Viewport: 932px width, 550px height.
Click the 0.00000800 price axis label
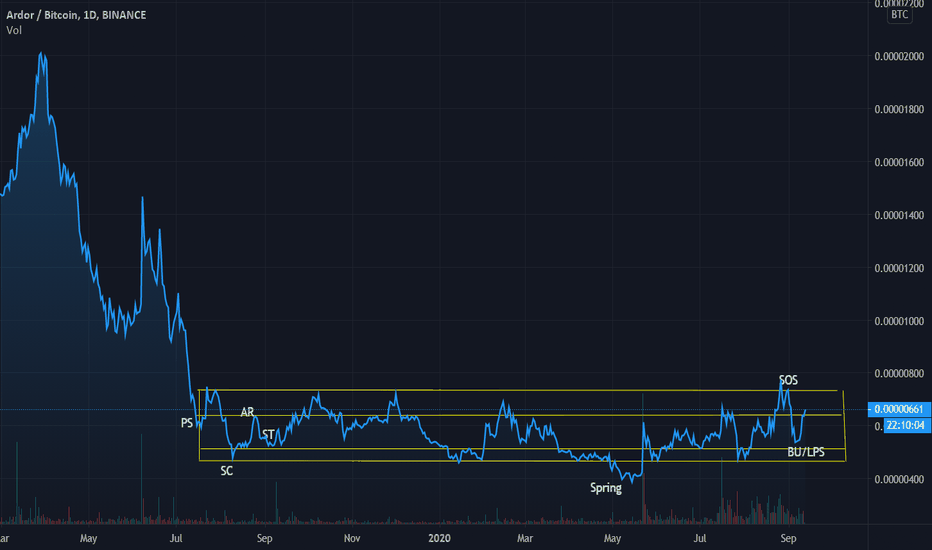(x=899, y=373)
